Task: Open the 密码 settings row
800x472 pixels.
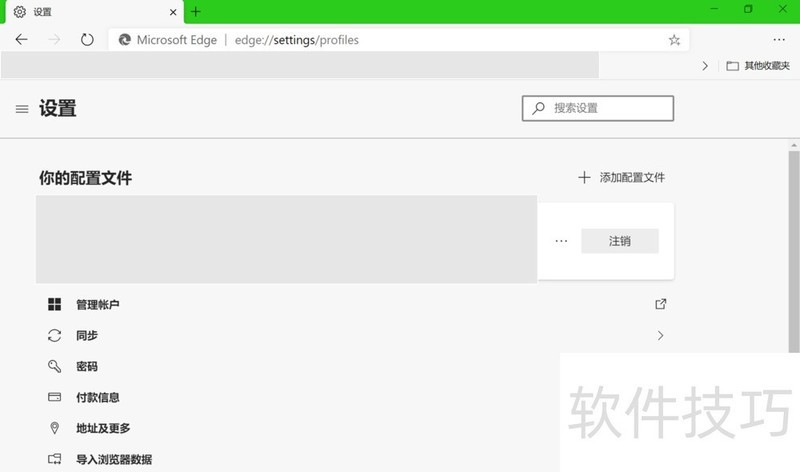Action: [x=298, y=366]
